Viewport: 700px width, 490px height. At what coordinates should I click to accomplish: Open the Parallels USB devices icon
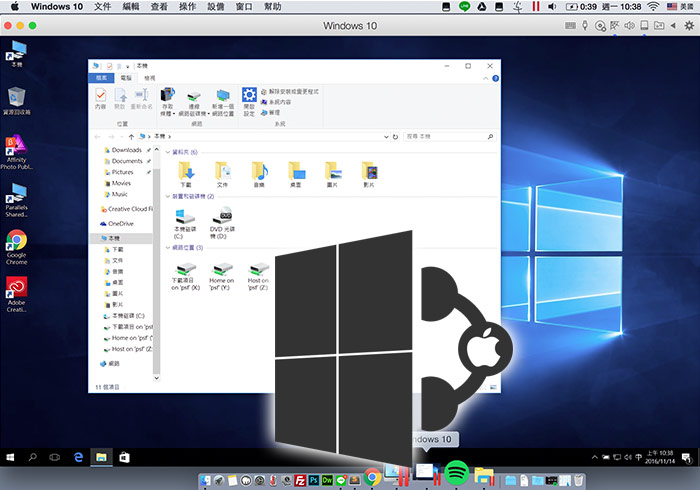(585, 26)
